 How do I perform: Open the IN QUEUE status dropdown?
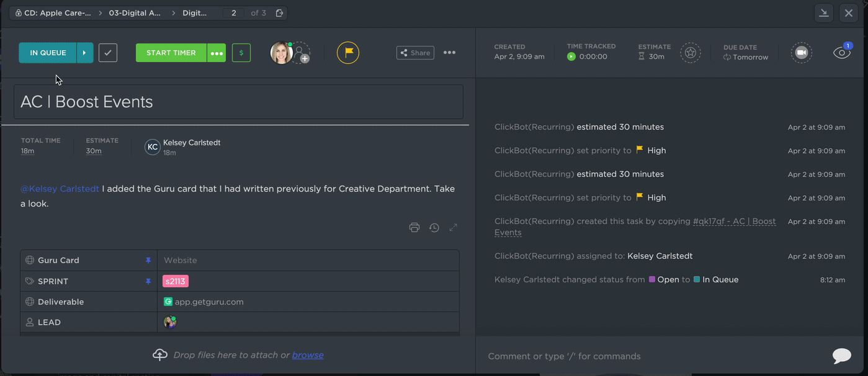[x=48, y=53]
